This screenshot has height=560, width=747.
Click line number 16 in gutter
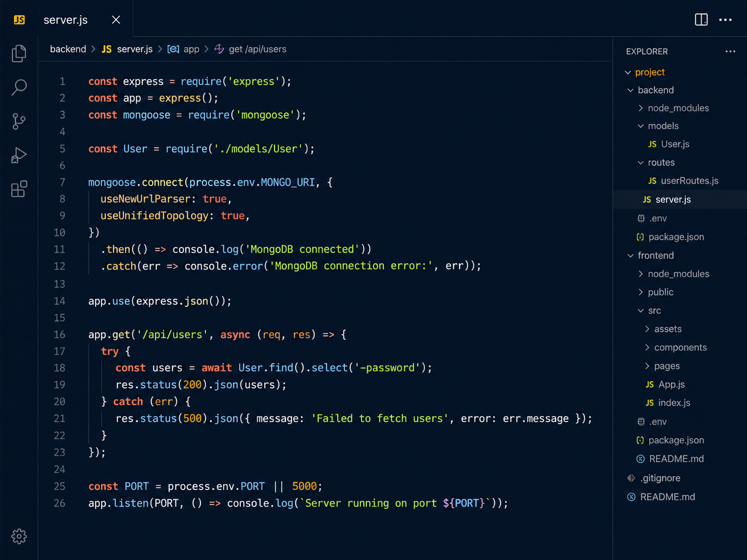(x=59, y=335)
